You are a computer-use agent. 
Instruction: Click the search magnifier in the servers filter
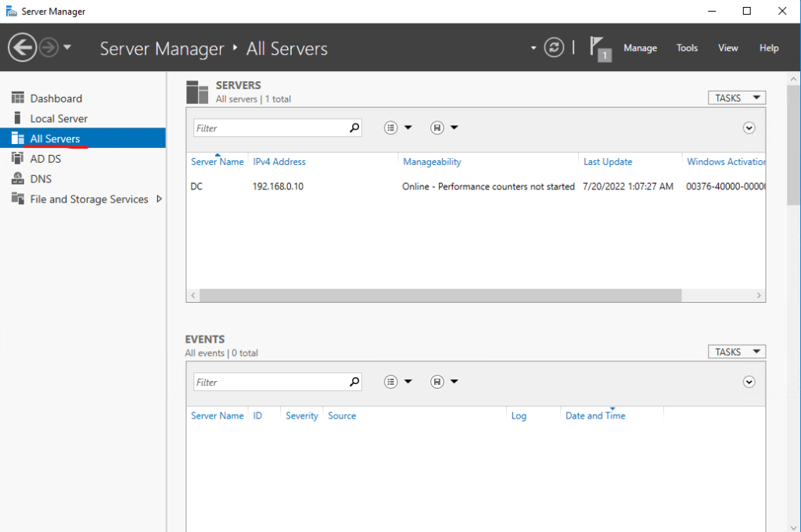[x=354, y=127]
